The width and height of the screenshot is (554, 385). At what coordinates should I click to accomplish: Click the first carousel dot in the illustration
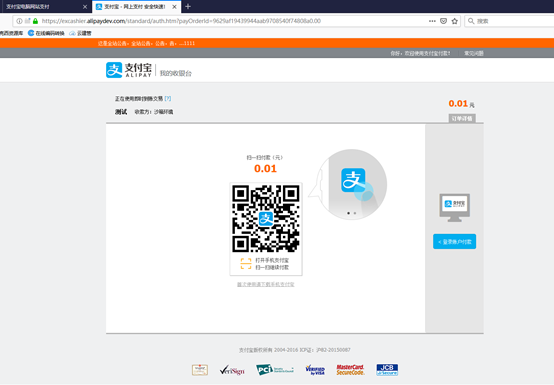(x=348, y=213)
